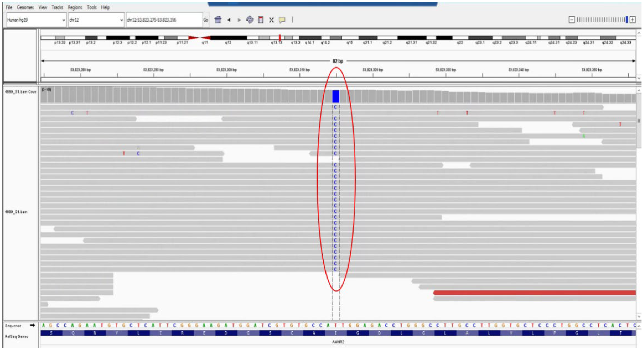This screenshot has width=644, height=350.
Task: Zoom in with the plus icon
Action: click(x=633, y=19)
